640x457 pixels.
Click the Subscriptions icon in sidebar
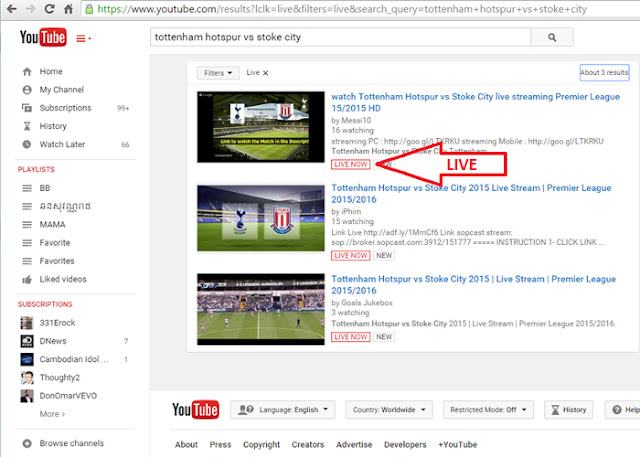[x=27, y=108]
